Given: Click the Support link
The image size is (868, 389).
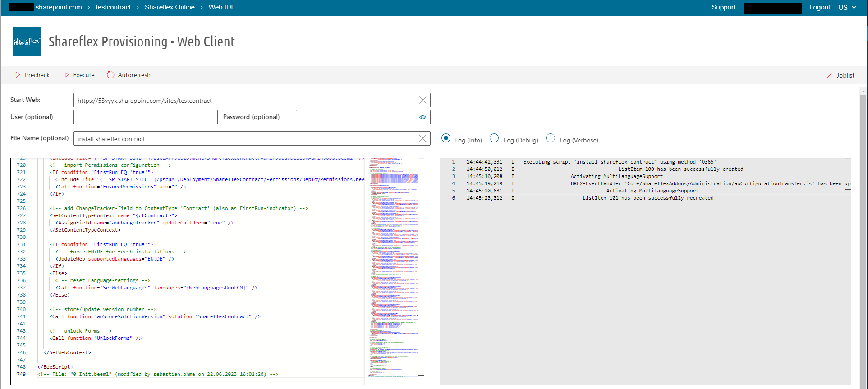Looking at the screenshot, I should 723,7.
